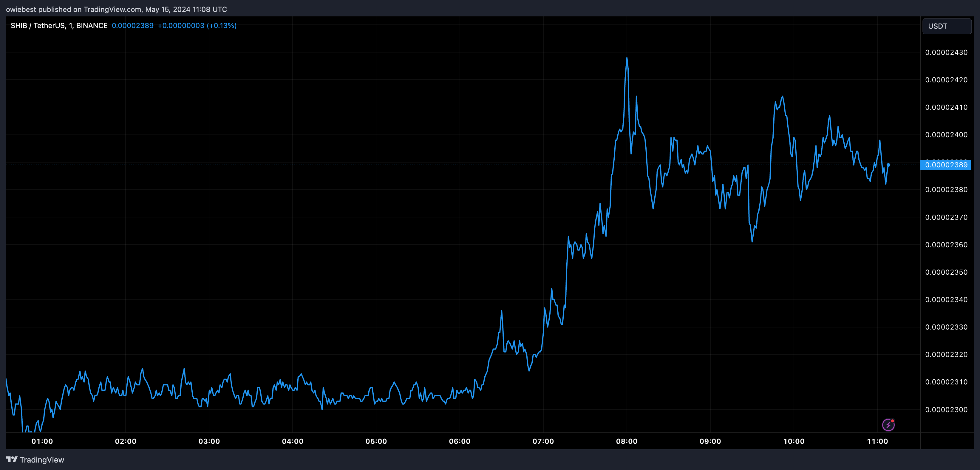Click the 08:00 time axis label
980x470 pixels.
pyautogui.click(x=627, y=441)
